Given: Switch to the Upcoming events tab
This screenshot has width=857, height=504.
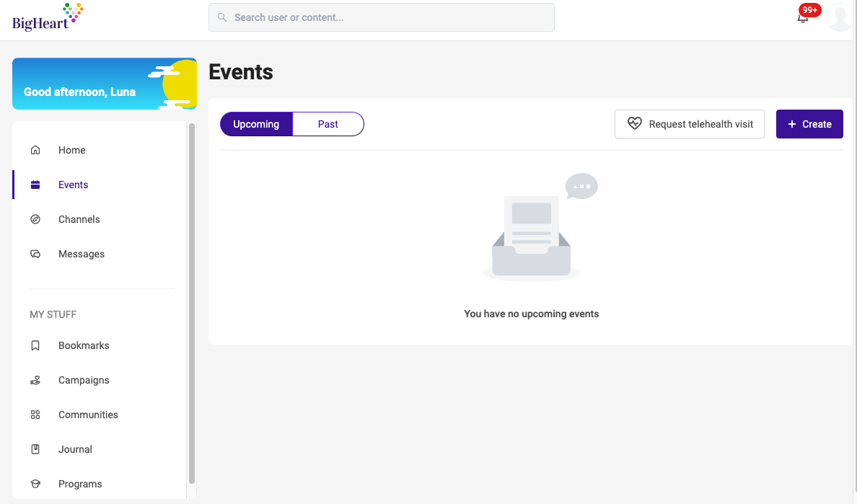Looking at the screenshot, I should pos(256,124).
